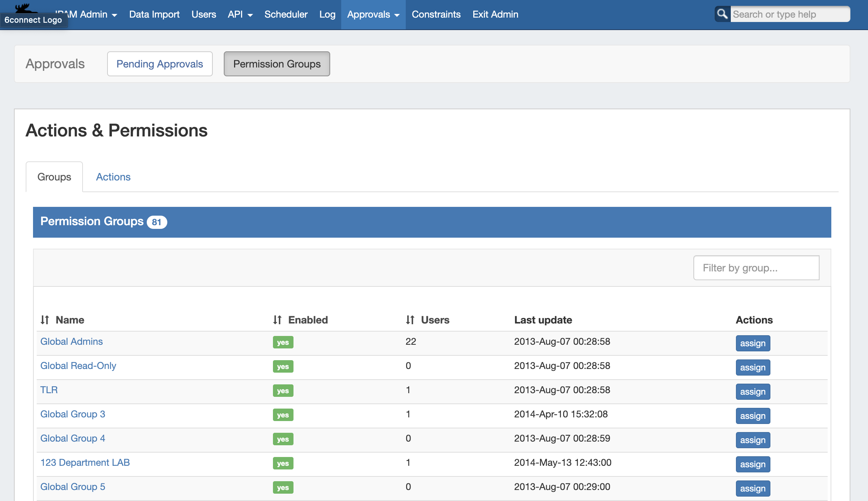The height and width of the screenshot is (501, 868).
Task: Open the API dropdown menu
Action: pyautogui.click(x=240, y=15)
